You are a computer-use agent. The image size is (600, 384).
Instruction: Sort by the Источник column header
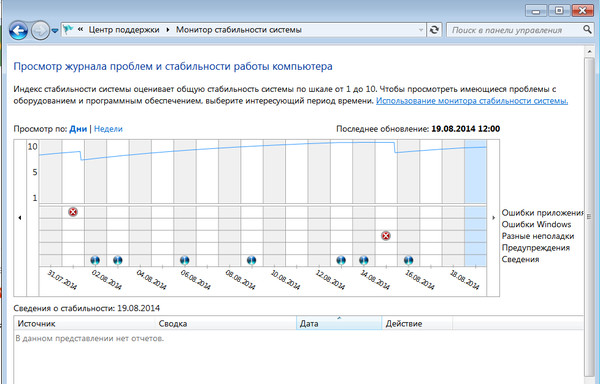pos(85,324)
